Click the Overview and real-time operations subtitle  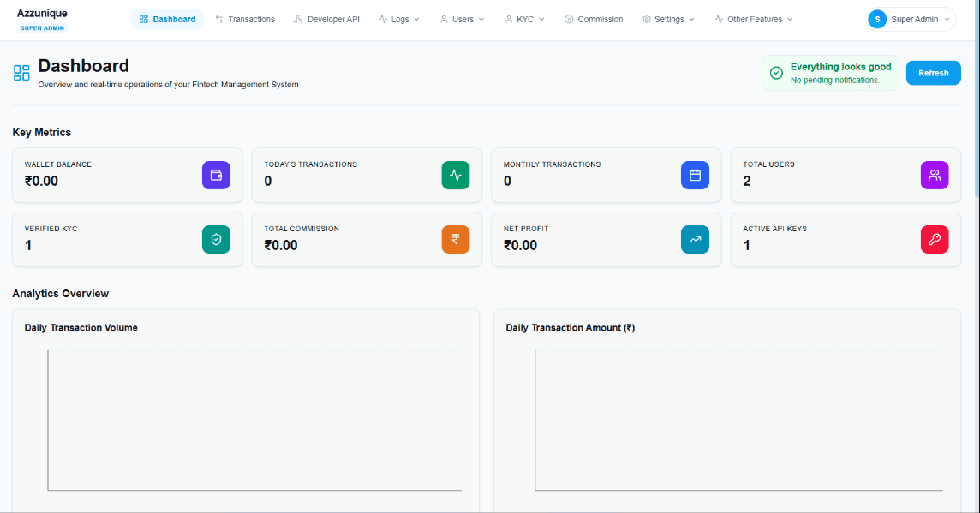pos(168,84)
